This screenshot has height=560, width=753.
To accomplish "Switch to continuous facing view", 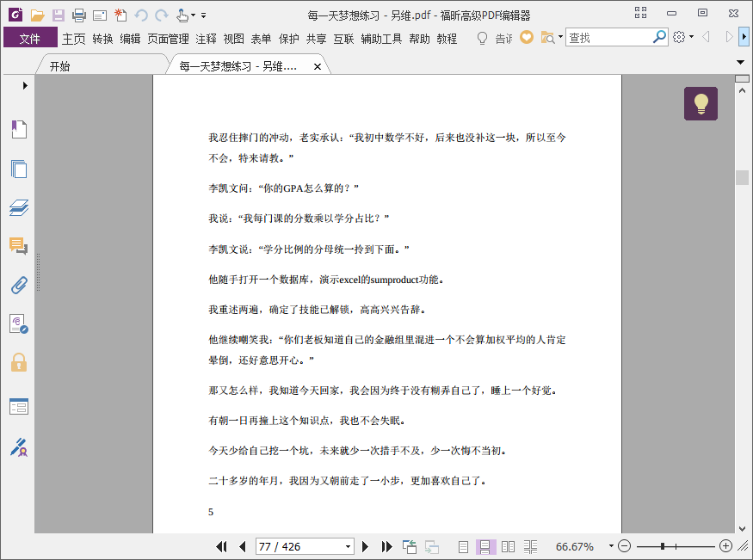I will (x=531, y=546).
